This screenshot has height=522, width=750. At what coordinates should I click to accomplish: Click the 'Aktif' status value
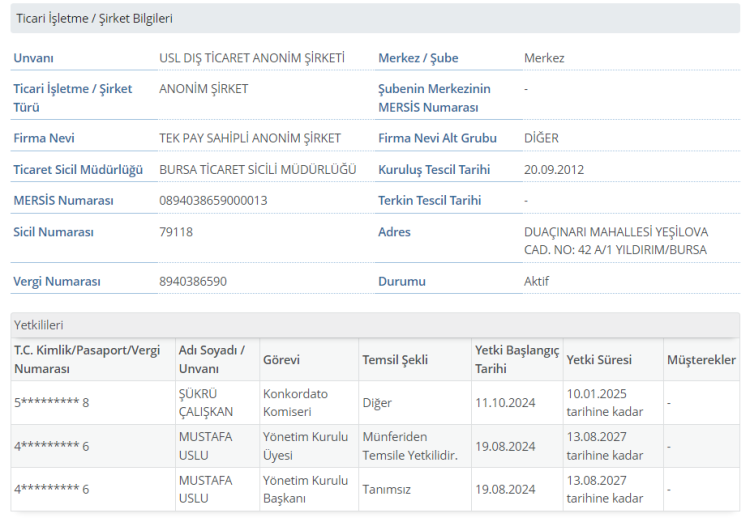pos(537,282)
